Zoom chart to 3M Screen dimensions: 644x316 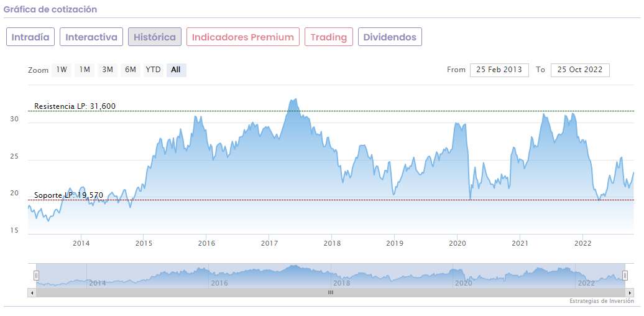pos(108,70)
